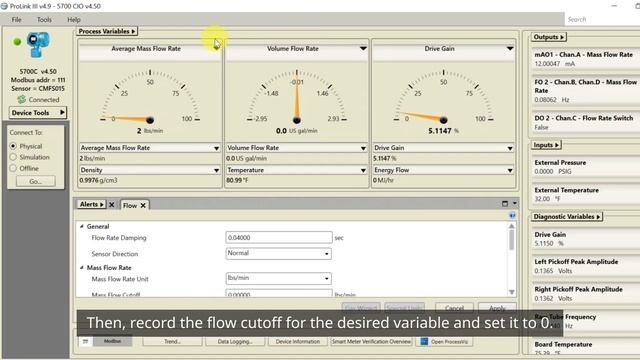Open the Device Tools menu

(38, 113)
